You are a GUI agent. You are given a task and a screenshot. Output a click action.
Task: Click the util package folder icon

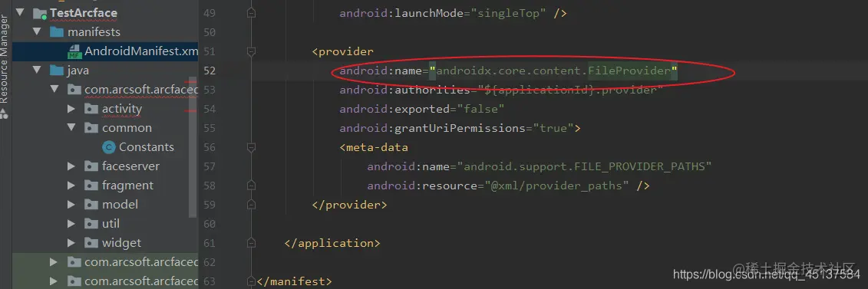coord(91,224)
